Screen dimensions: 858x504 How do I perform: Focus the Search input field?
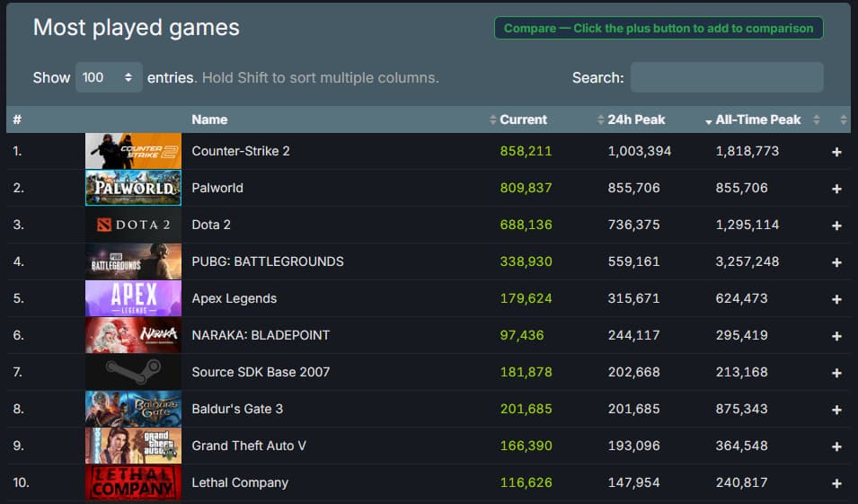727,77
